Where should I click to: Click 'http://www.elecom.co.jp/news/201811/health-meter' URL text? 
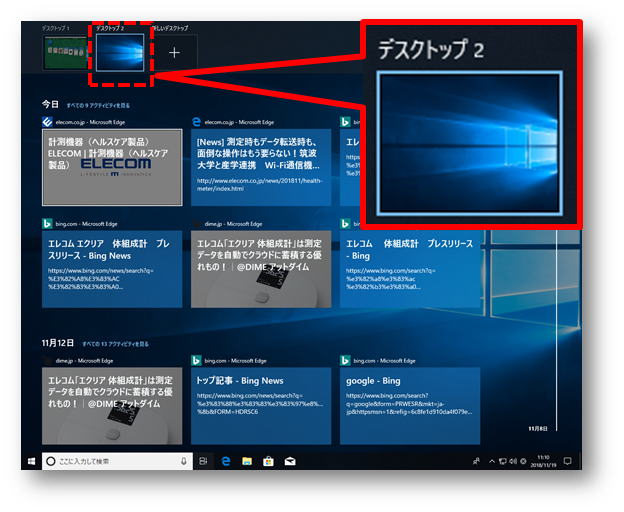(259, 185)
